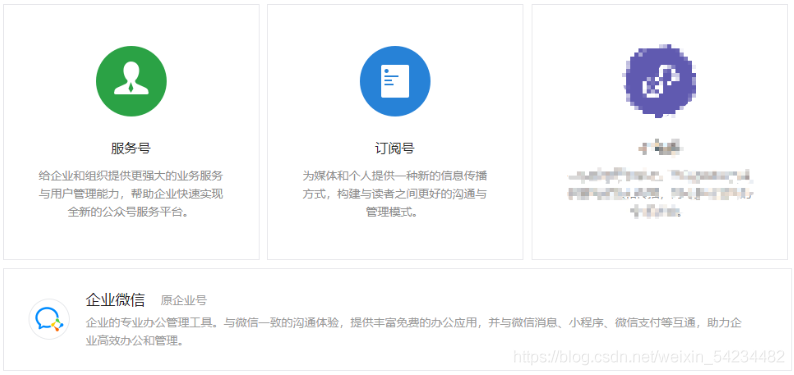Click the blue 订阅号 document icon
The height and width of the screenshot is (375, 794).
pos(395,81)
